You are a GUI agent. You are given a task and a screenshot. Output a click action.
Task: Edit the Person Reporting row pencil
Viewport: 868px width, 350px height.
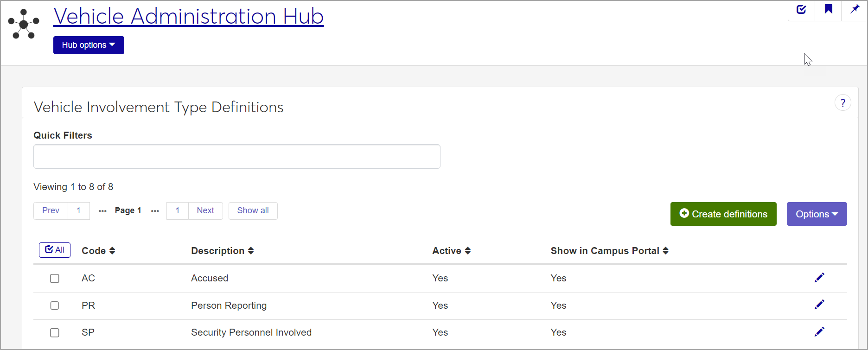[819, 305]
